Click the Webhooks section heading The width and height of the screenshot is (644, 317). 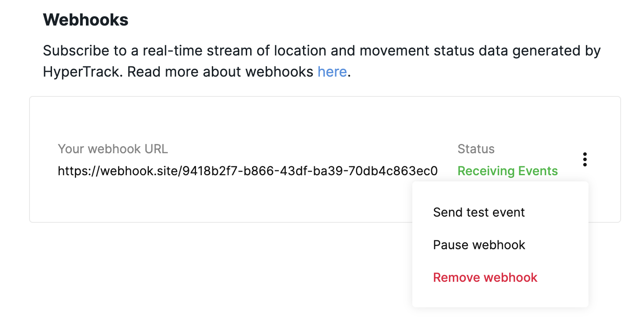(x=85, y=20)
